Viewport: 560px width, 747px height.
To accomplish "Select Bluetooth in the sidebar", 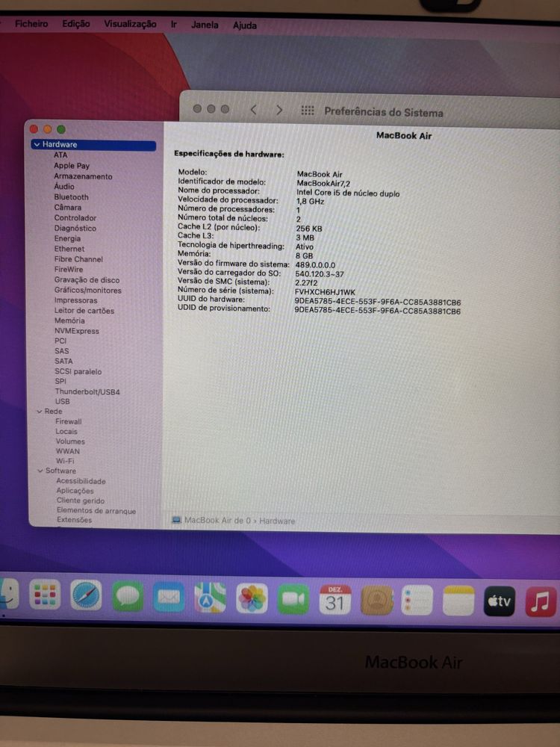I will (x=71, y=196).
